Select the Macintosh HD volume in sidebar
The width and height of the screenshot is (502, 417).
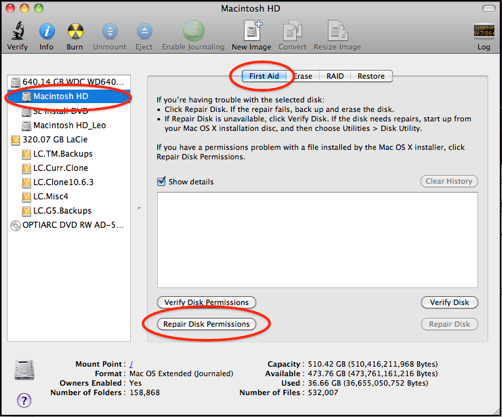69,96
